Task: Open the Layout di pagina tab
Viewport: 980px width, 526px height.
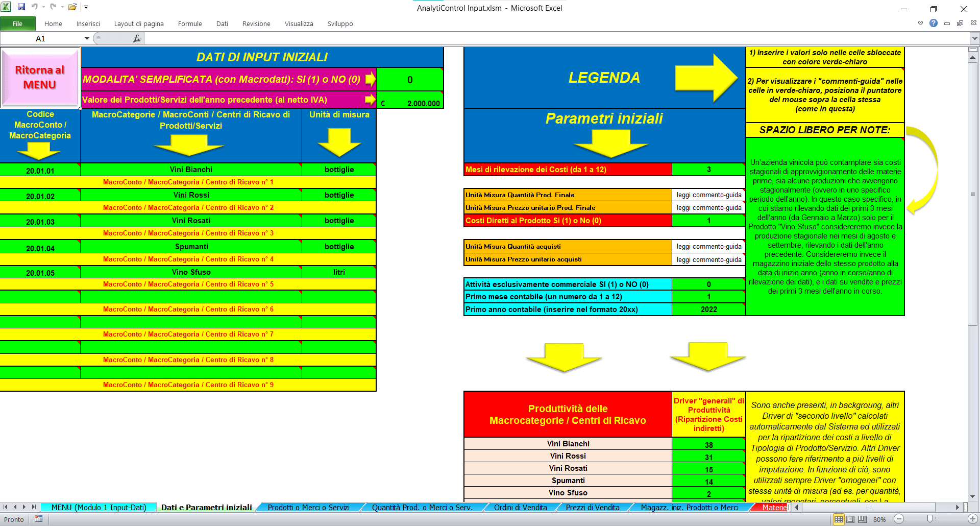Action: [139, 23]
